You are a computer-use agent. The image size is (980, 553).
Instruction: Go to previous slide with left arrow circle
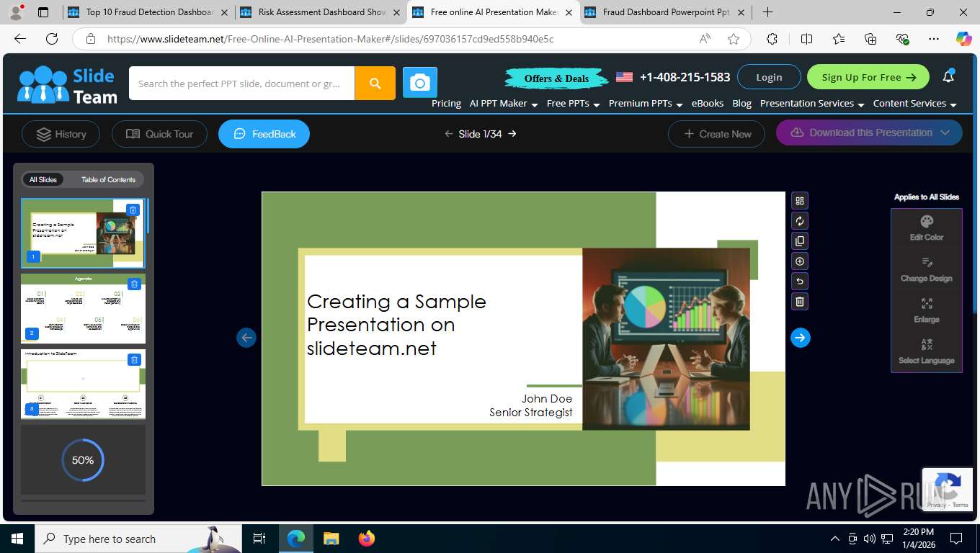(x=246, y=338)
